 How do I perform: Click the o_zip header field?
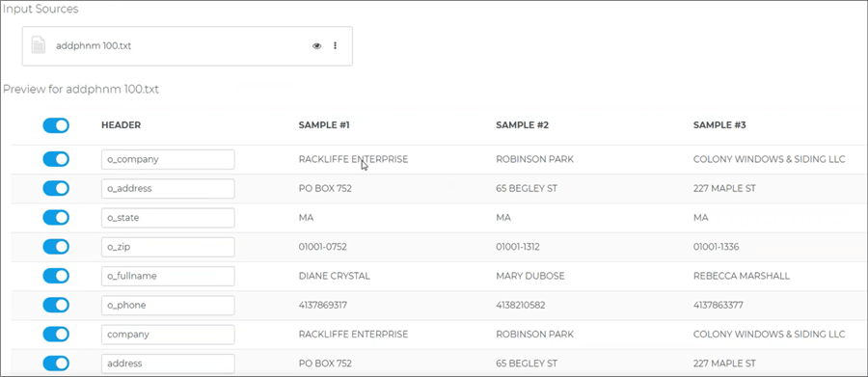coord(168,246)
